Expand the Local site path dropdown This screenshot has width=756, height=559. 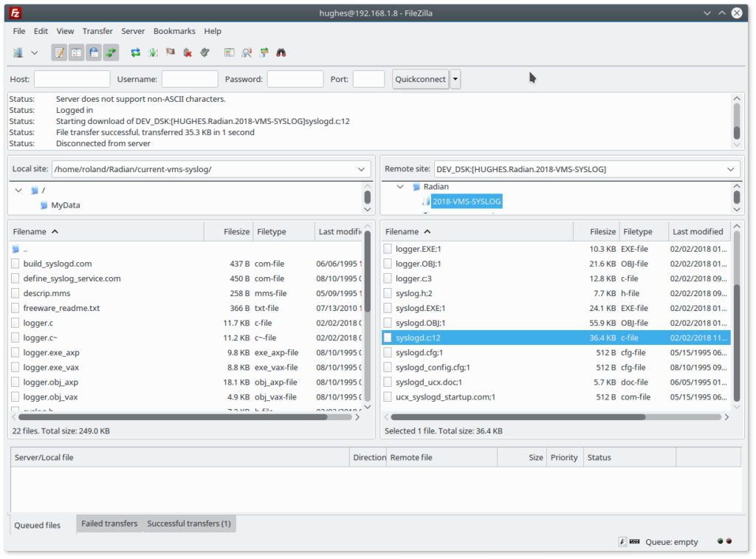pyautogui.click(x=361, y=169)
